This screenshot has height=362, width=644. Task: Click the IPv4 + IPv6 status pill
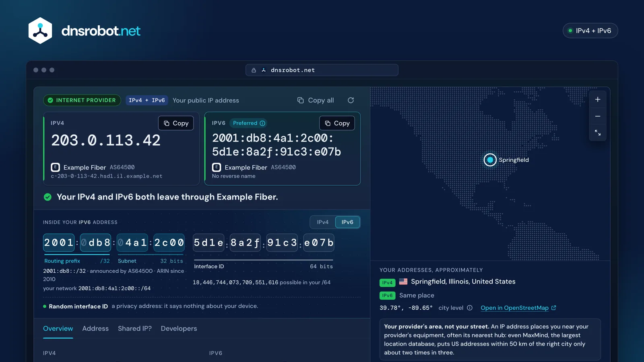pos(590,31)
